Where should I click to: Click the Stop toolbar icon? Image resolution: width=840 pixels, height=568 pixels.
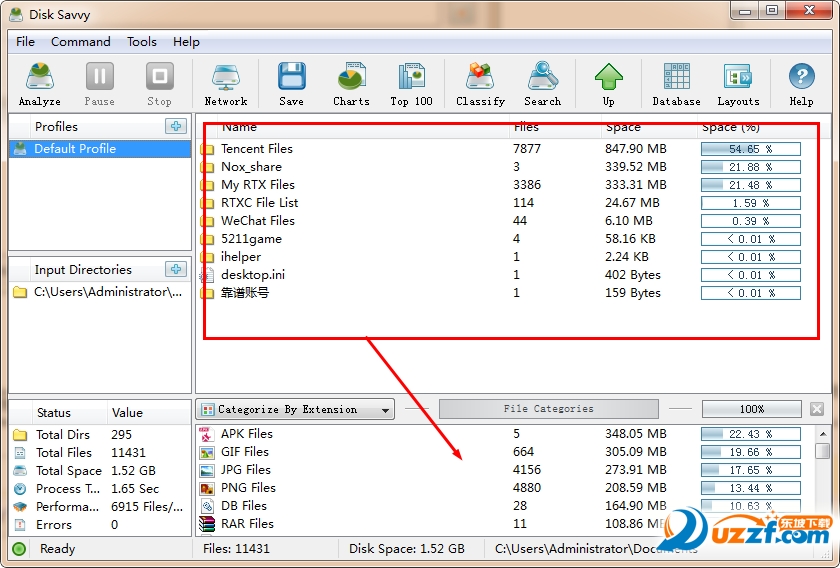pos(160,84)
